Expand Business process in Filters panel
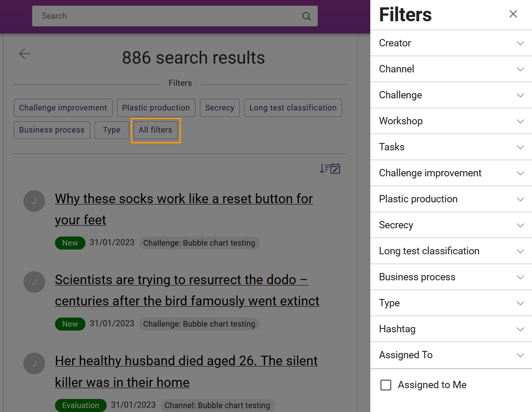 point(451,277)
